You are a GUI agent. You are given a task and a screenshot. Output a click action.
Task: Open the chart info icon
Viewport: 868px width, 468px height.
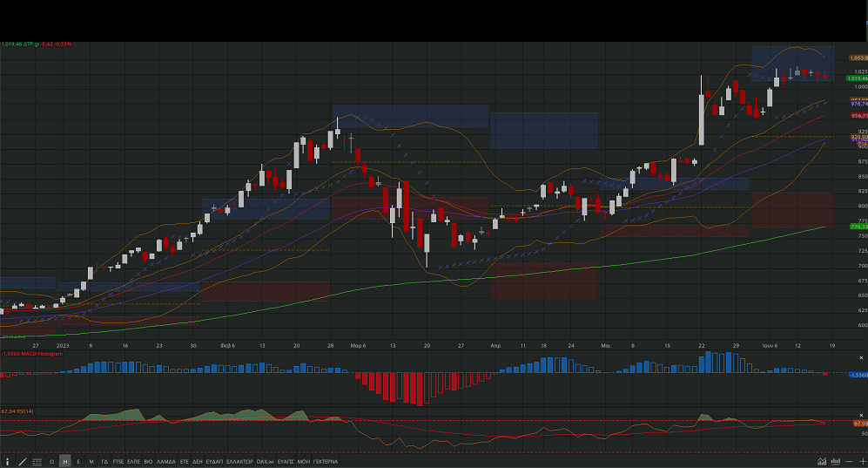click(x=7, y=461)
